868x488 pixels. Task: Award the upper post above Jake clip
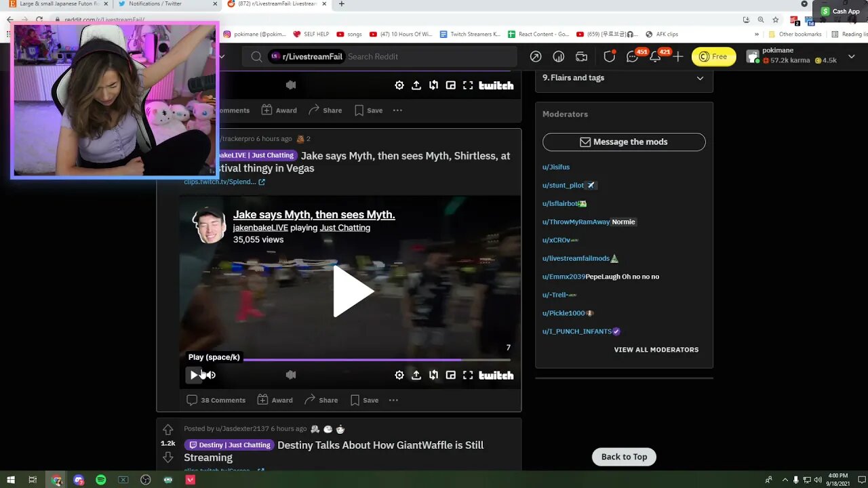(x=279, y=110)
